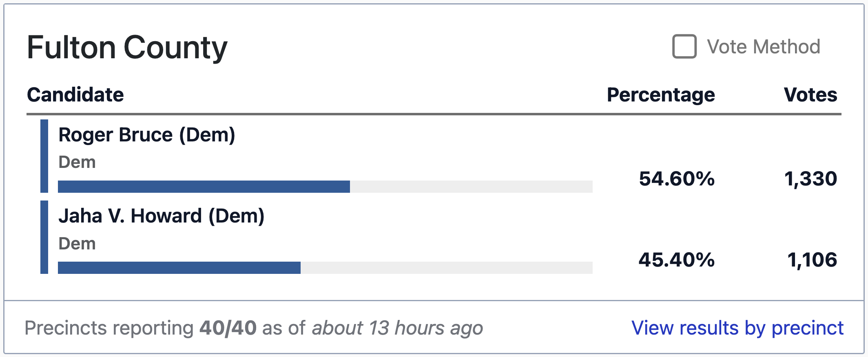868x357 pixels.
Task: Click the Percentage column header
Action: [x=660, y=95]
